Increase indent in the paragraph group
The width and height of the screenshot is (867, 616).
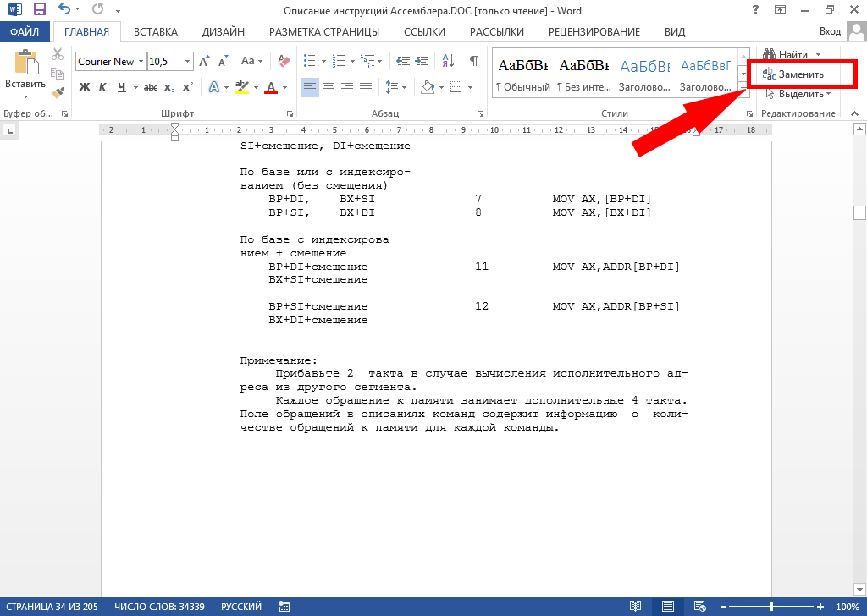pyautogui.click(x=421, y=62)
